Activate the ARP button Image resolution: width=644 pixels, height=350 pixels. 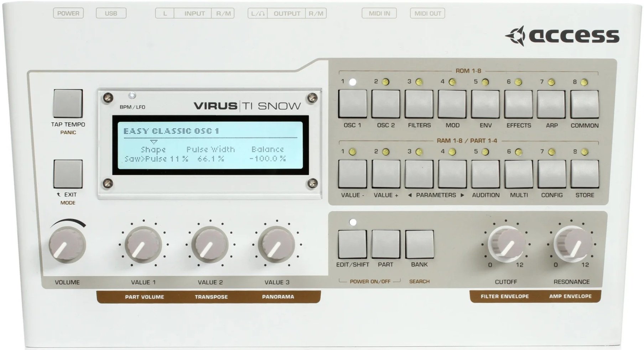(551, 104)
